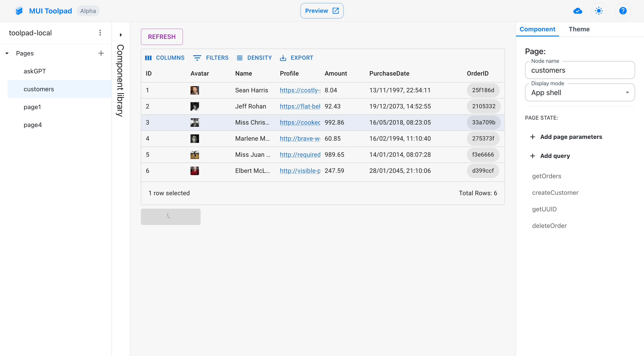This screenshot has width=644, height=356.
Task: Open Jeff Rohan's profile link
Action: (300, 106)
